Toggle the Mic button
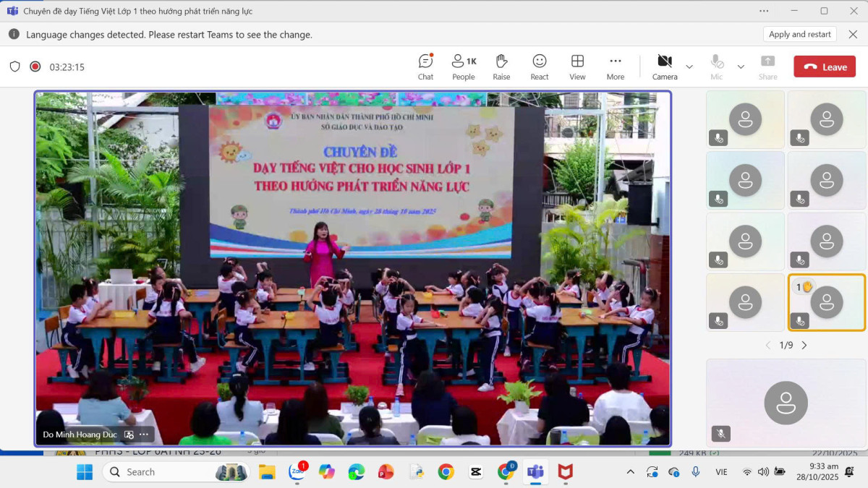Image resolution: width=868 pixels, height=488 pixels. coord(716,67)
